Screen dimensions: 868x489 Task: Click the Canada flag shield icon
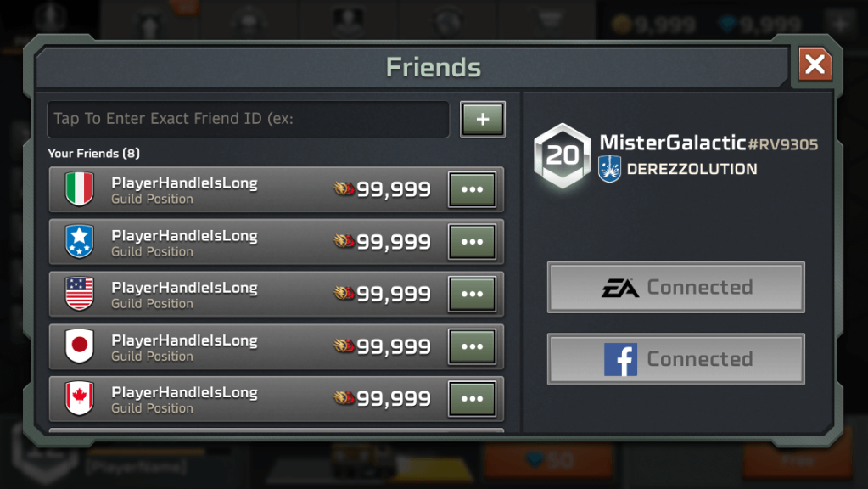79,398
